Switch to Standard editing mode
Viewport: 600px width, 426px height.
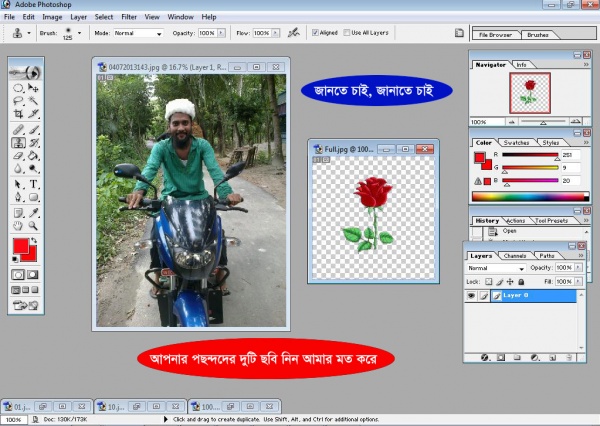[18, 274]
